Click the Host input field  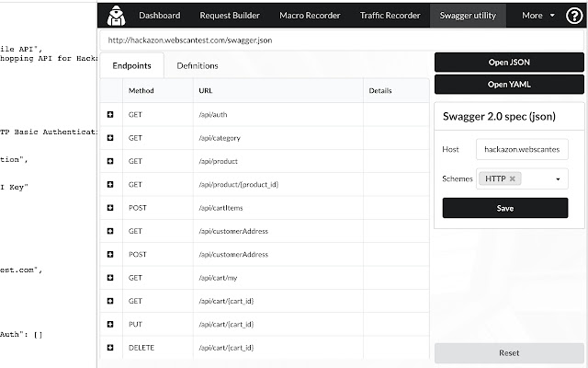click(x=522, y=149)
